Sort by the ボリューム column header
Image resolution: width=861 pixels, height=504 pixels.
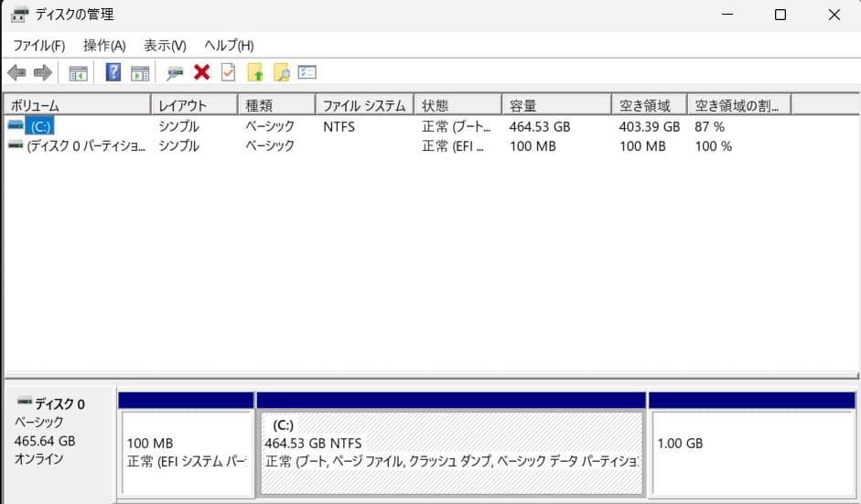click(78, 105)
